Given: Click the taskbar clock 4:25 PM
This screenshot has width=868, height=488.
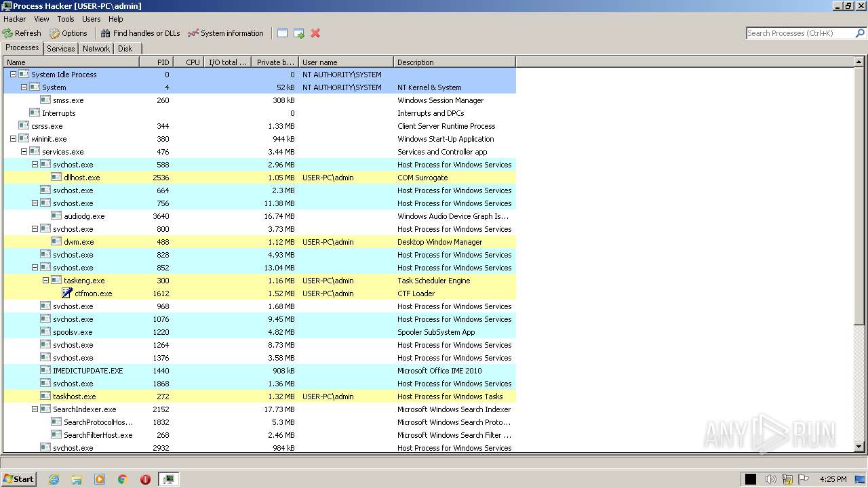Looking at the screenshot, I should 833,479.
